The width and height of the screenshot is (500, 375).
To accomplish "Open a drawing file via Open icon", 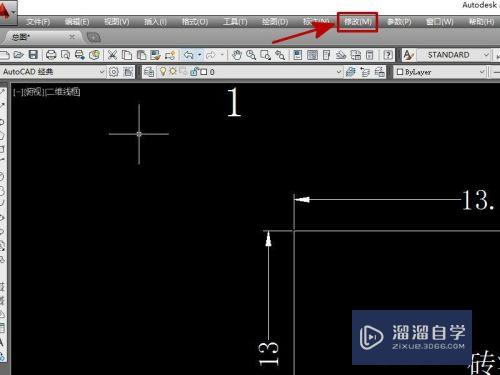I will (19, 55).
